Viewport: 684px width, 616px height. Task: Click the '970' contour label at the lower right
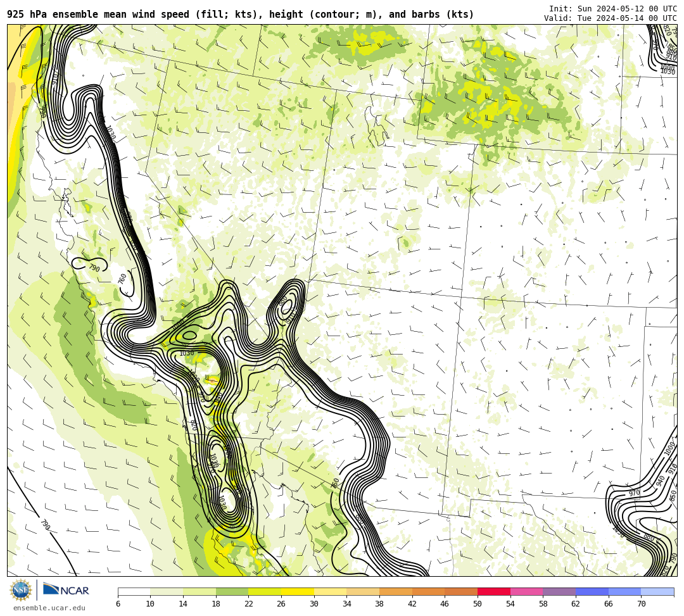634,493
